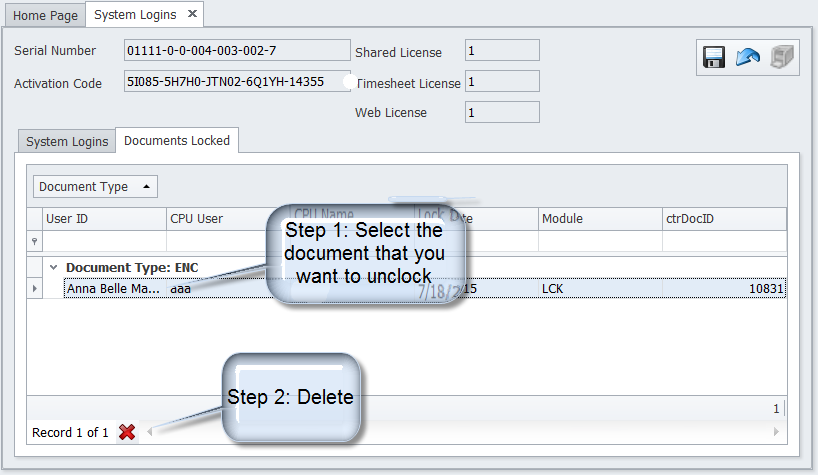Click the Serial Number field
Screen dimensions: 818x475
click(237, 51)
